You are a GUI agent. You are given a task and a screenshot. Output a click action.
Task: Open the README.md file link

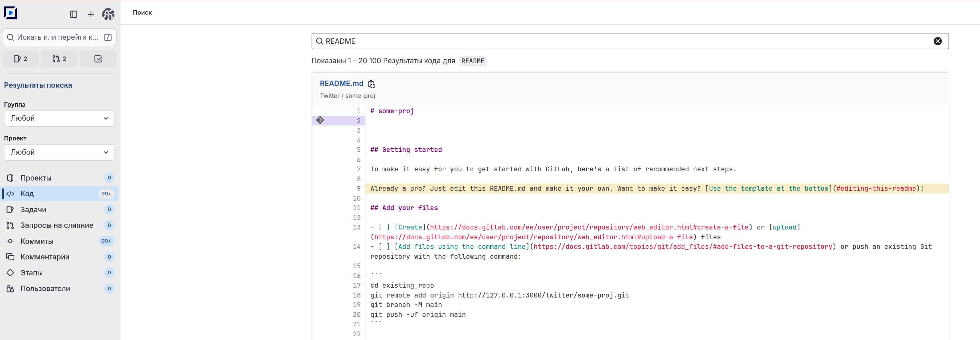tap(341, 84)
